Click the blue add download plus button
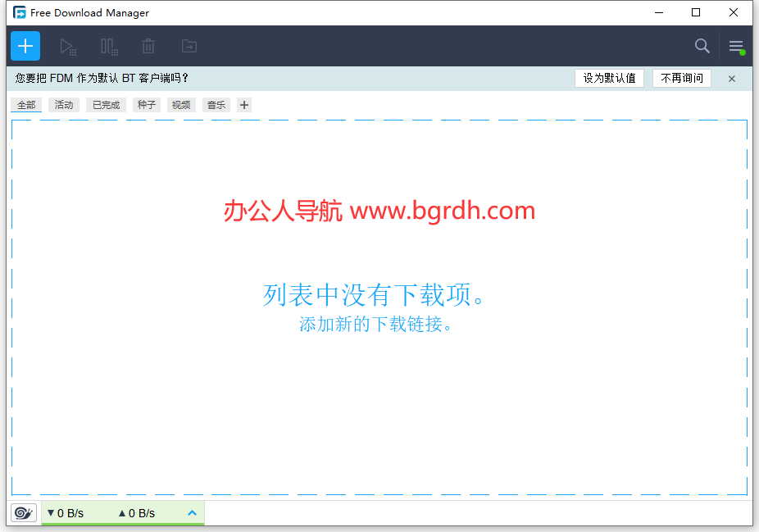 pos(25,46)
